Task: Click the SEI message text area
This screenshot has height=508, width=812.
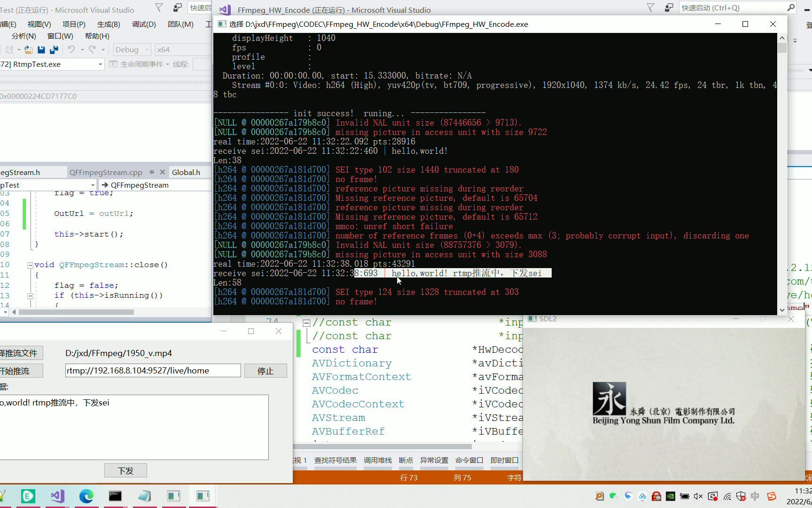Action: (134, 427)
